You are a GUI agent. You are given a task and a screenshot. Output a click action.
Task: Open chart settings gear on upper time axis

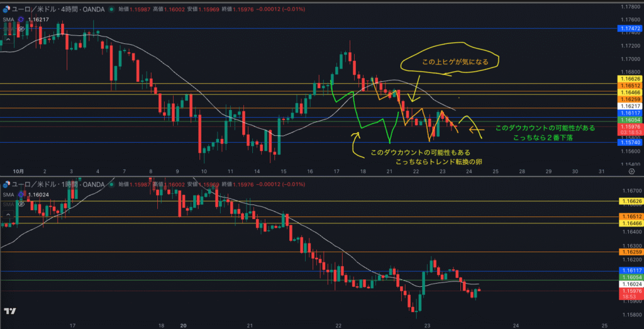coord(631,171)
